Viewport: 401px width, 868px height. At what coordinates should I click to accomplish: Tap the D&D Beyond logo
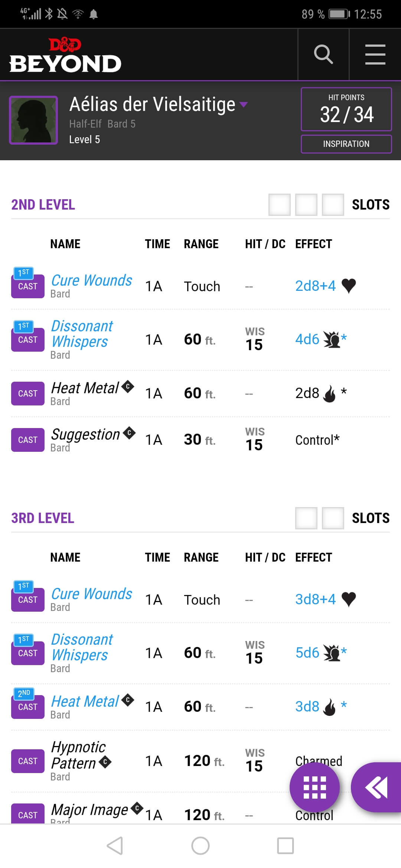coord(65,56)
